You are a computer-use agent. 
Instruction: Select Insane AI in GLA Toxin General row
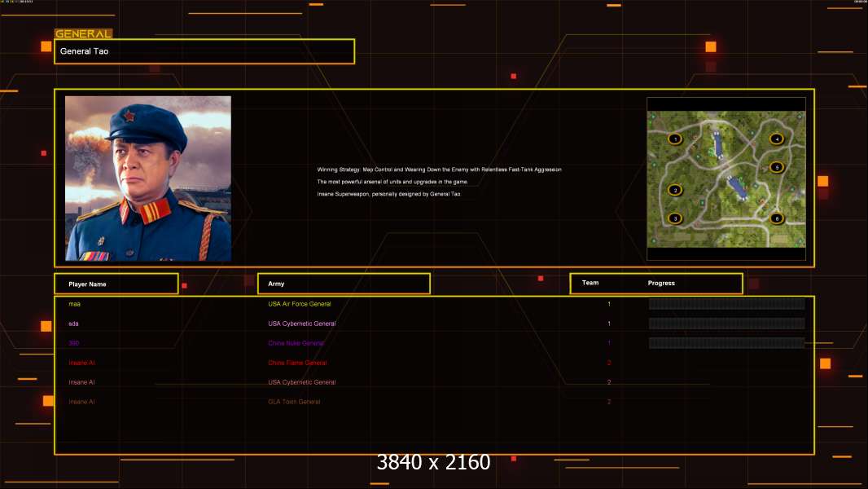pyautogui.click(x=81, y=402)
